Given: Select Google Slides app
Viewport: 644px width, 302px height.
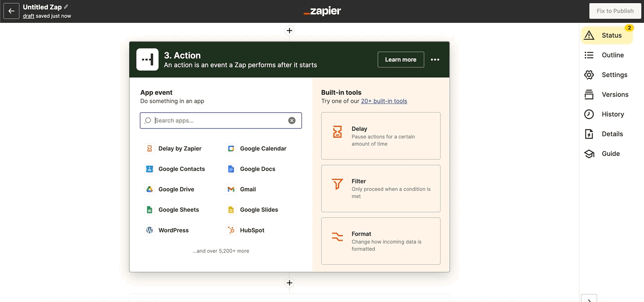Looking at the screenshot, I should [x=253, y=210].
